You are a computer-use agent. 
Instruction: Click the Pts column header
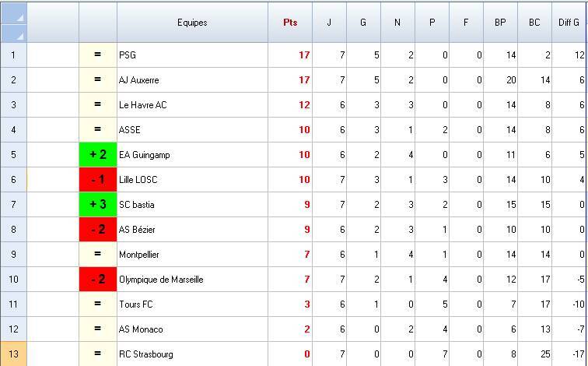[x=290, y=23]
